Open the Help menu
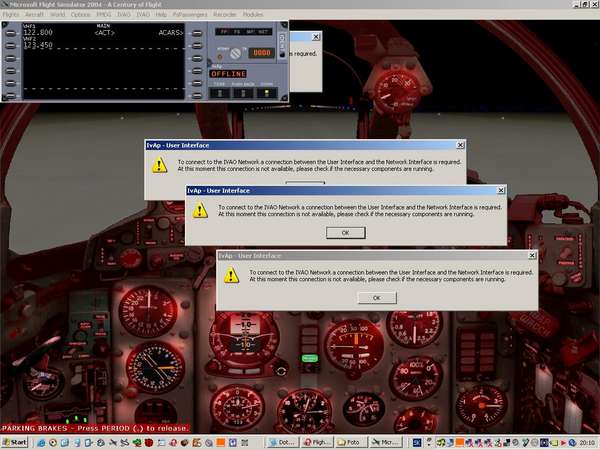Image resolution: width=600 pixels, height=450 pixels. click(161, 15)
